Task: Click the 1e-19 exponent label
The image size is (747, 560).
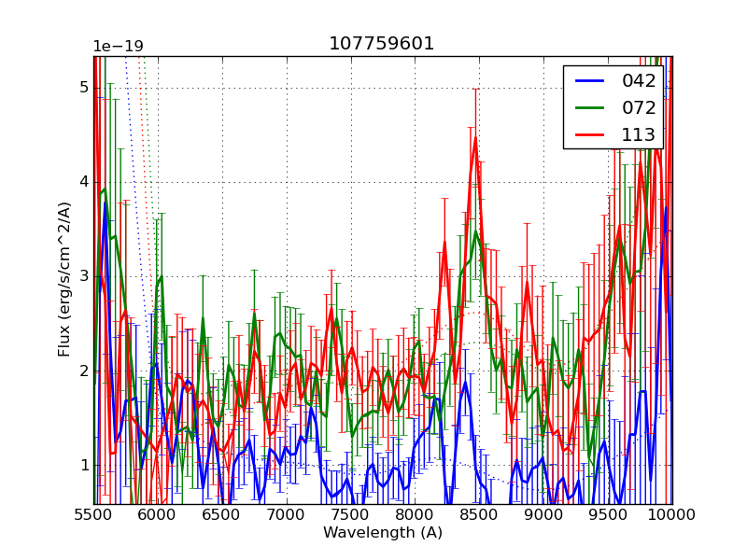Action: click(x=118, y=47)
